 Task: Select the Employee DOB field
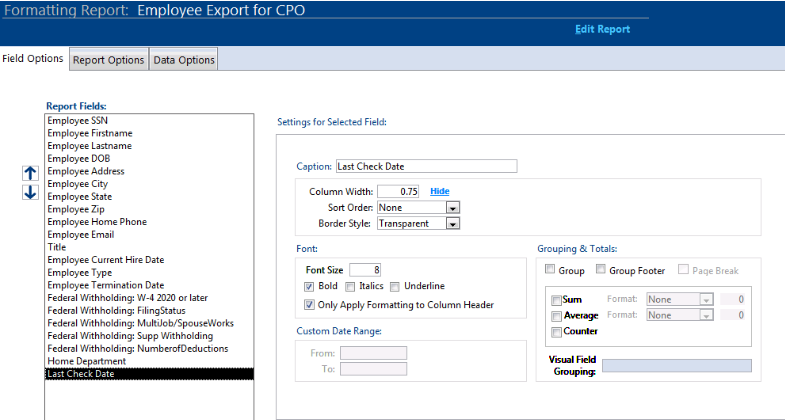coord(149,159)
